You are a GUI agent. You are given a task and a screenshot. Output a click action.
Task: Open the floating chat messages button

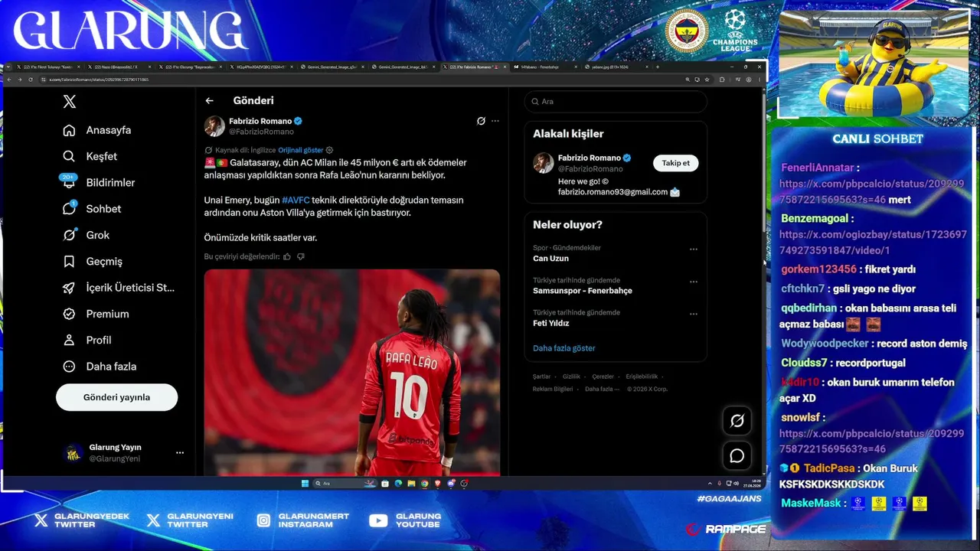point(737,456)
